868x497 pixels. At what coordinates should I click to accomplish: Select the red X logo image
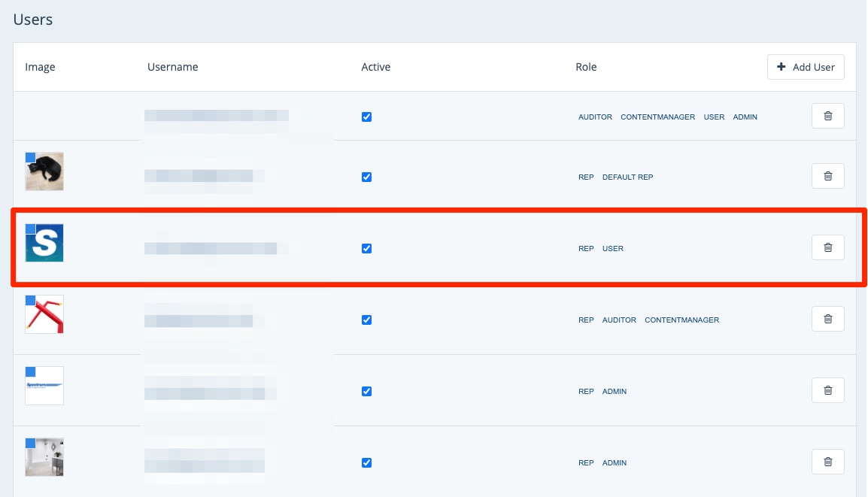44,314
